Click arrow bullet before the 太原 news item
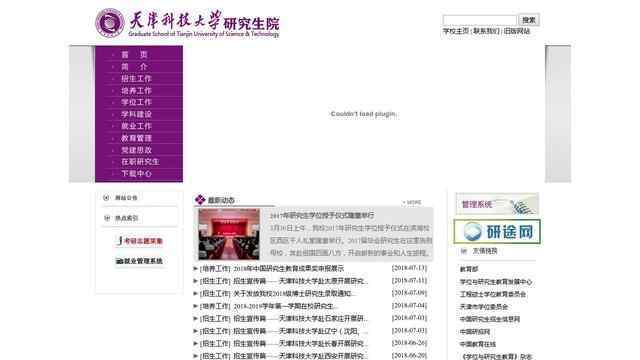Screen dimensions: 640x360 pos(196,281)
